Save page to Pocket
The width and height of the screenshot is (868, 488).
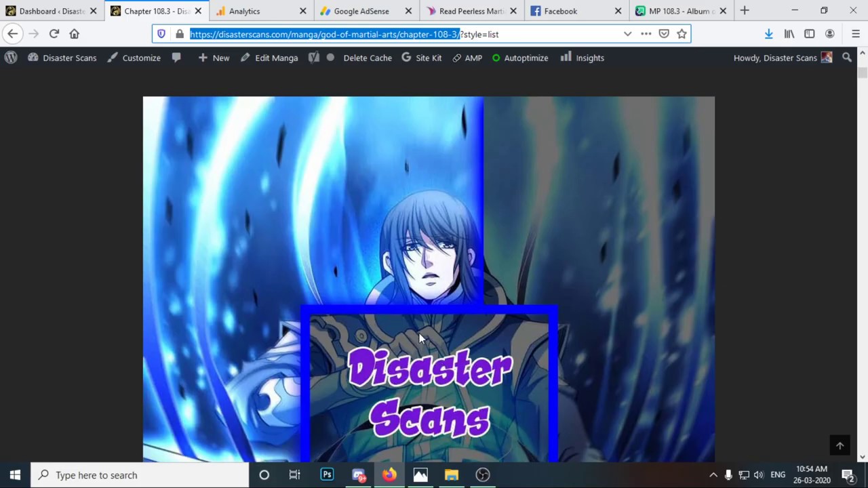point(664,34)
